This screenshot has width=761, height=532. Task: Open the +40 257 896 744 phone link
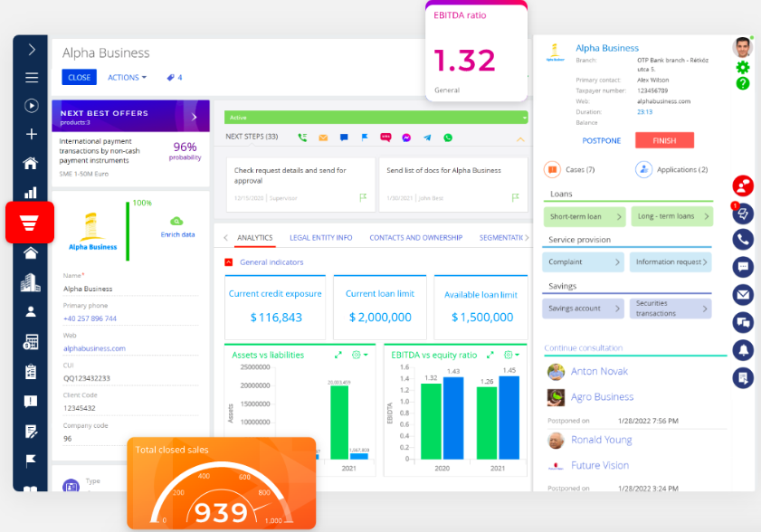click(90, 318)
